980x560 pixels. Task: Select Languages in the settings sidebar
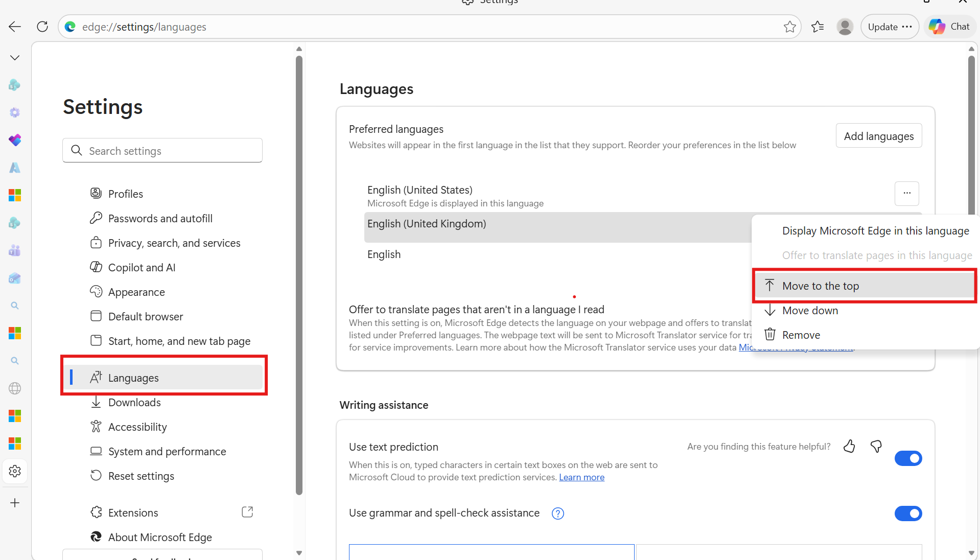point(162,378)
